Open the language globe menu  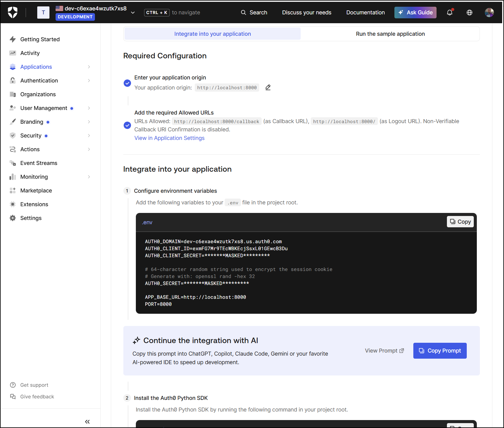tap(470, 13)
